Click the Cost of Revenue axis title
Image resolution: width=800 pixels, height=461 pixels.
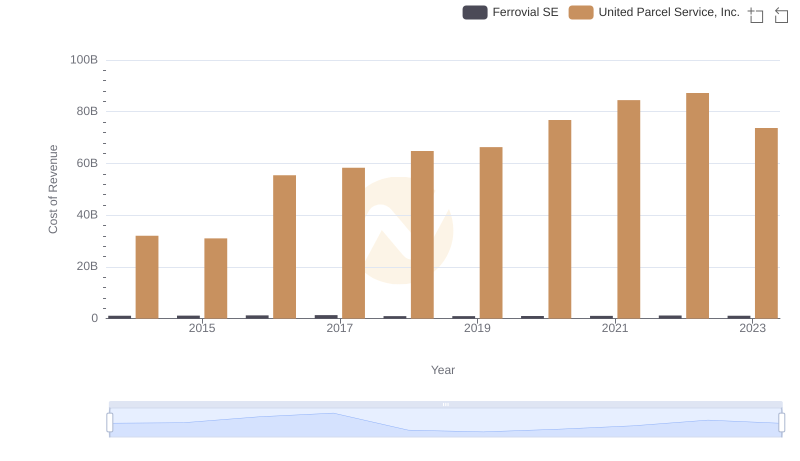[54, 189]
